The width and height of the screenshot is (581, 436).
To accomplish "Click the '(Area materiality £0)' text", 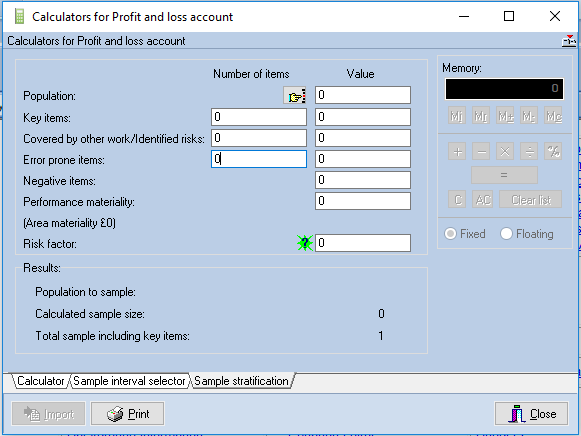I will 69,223.
